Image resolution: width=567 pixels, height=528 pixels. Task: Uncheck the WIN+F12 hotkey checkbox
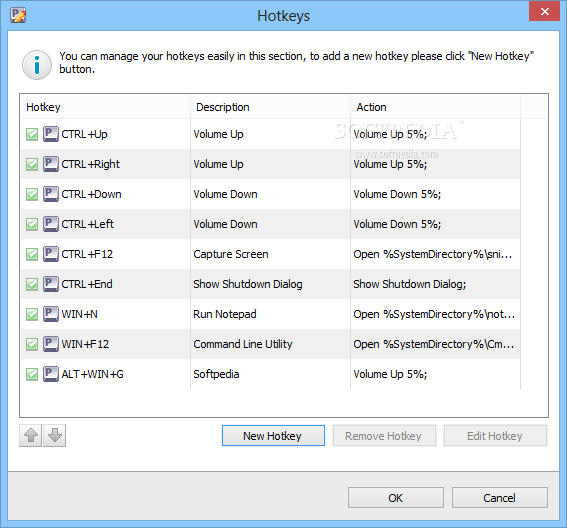coord(32,344)
